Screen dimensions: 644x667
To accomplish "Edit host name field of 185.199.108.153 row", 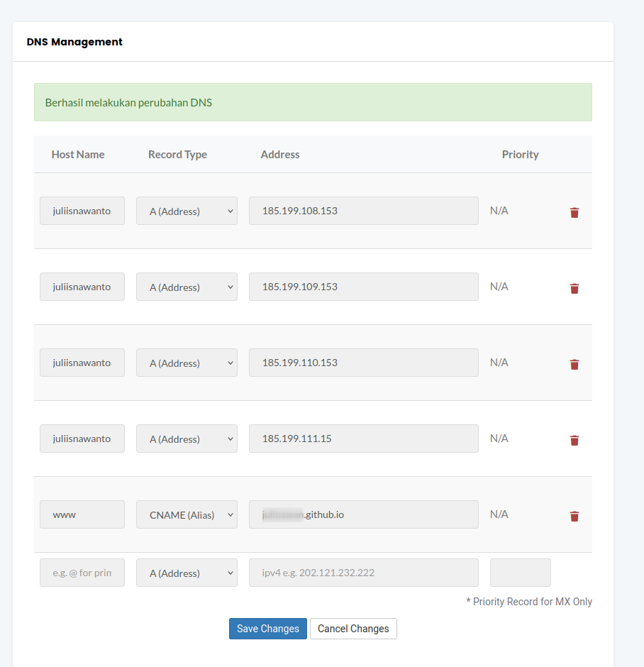I will 82,211.
